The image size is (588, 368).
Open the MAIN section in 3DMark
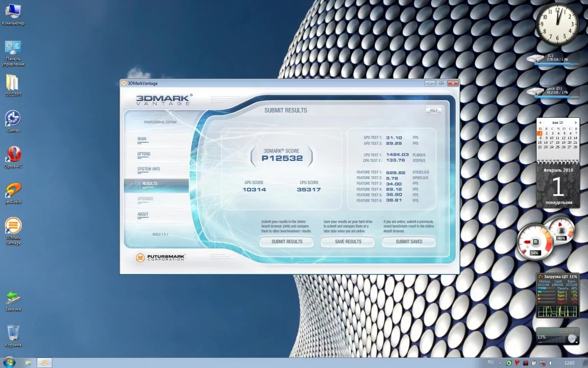click(142, 139)
